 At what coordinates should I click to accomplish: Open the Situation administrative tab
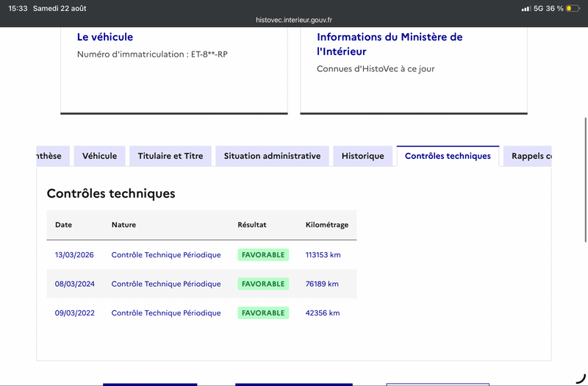(272, 156)
